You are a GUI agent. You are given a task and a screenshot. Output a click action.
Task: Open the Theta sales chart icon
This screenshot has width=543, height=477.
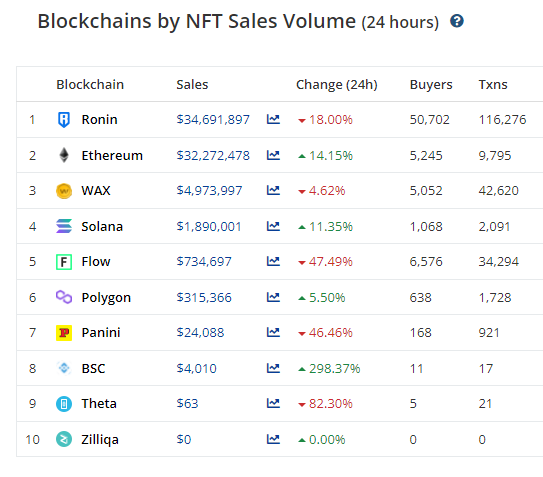click(273, 404)
